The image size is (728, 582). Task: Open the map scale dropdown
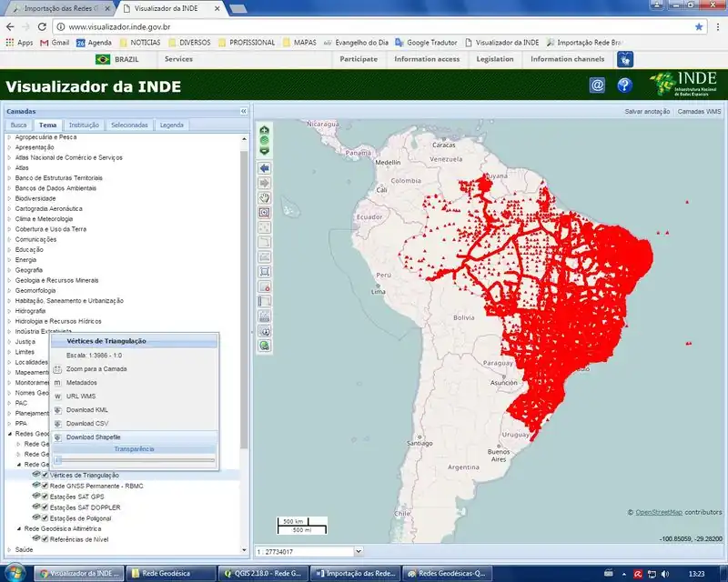pos(357,551)
